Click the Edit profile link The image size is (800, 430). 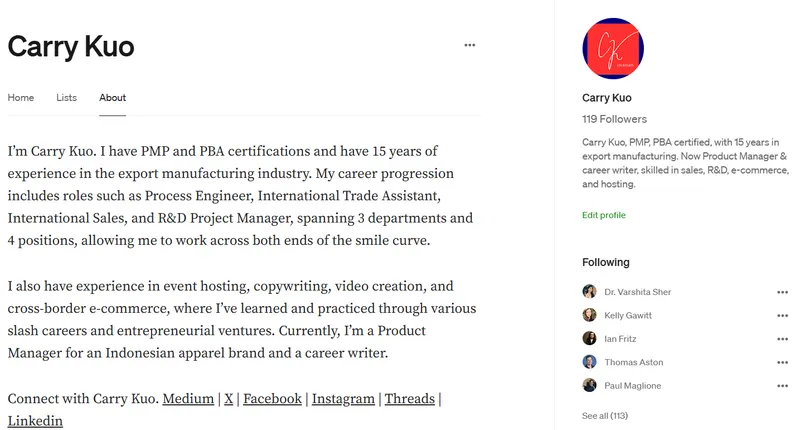tap(604, 215)
